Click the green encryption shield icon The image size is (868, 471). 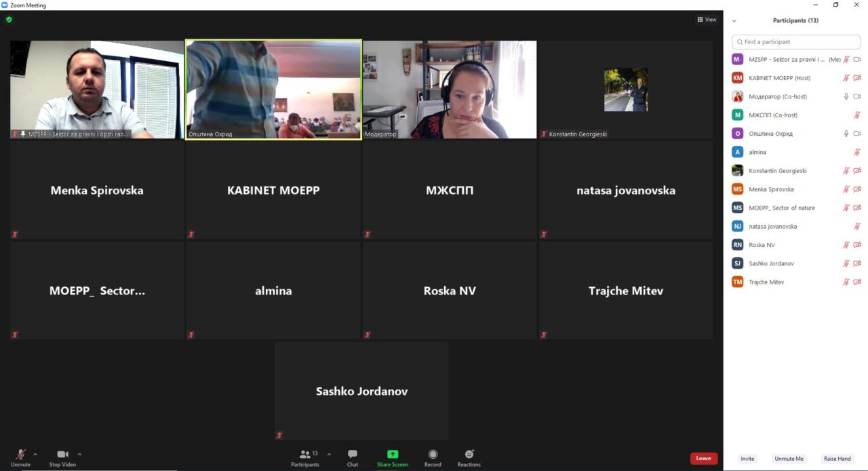tap(9, 20)
